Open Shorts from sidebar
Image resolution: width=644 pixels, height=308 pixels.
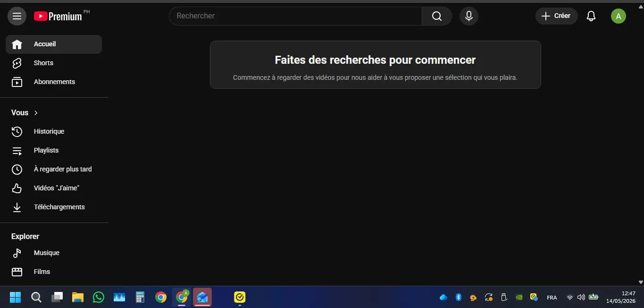click(x=54, y=63)
